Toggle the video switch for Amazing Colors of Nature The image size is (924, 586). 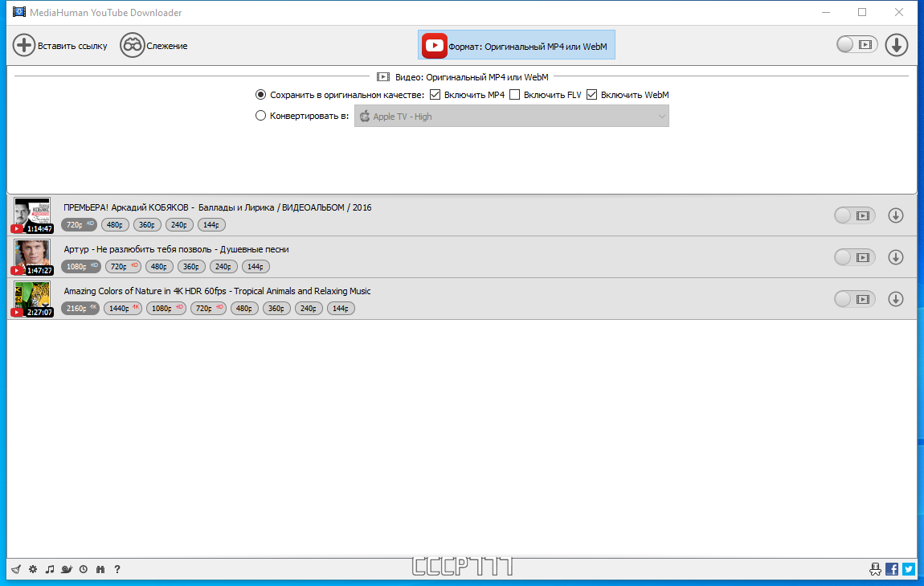click(x=854, y=300)
